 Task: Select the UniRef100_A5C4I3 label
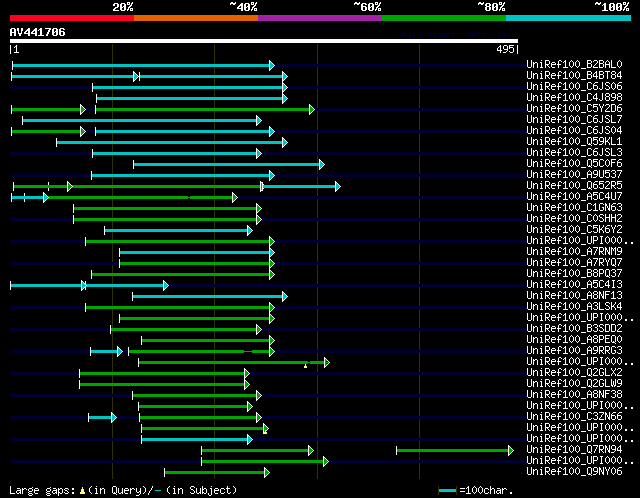click(x=574, y=285)
